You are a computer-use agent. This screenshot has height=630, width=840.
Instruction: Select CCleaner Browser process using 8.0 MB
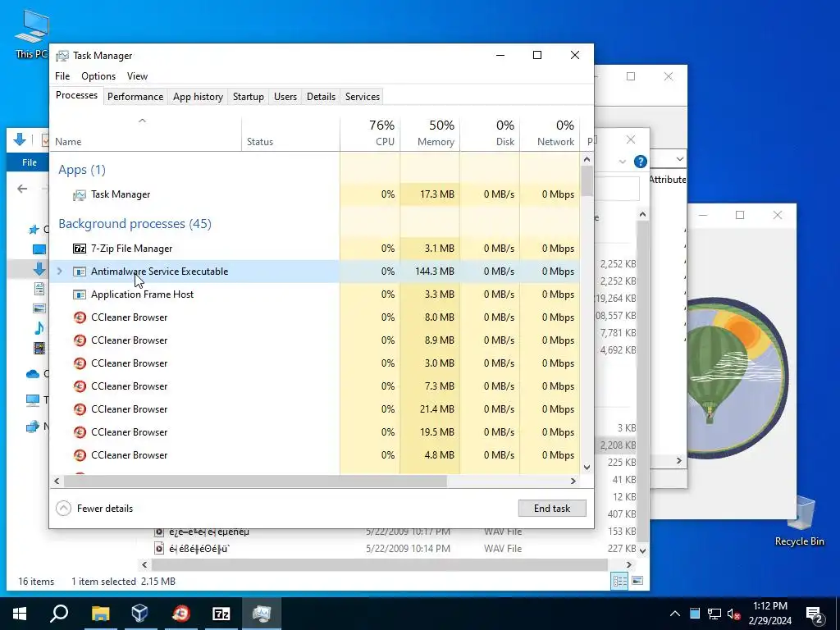(x=314, y=317)
